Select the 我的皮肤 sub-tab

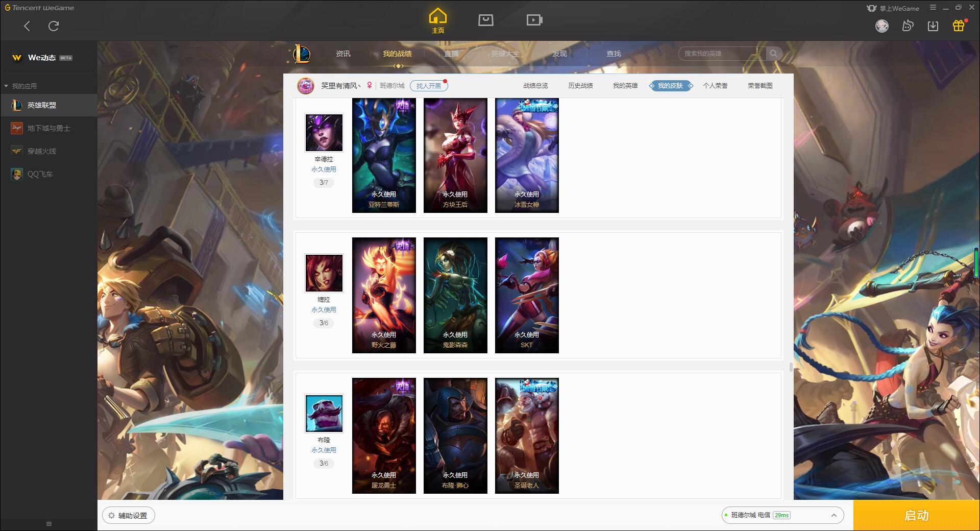coord(671,86)
